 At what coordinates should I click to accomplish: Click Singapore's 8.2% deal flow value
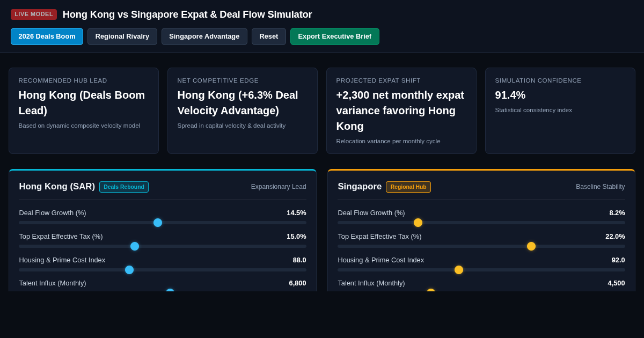click(617, 213)
